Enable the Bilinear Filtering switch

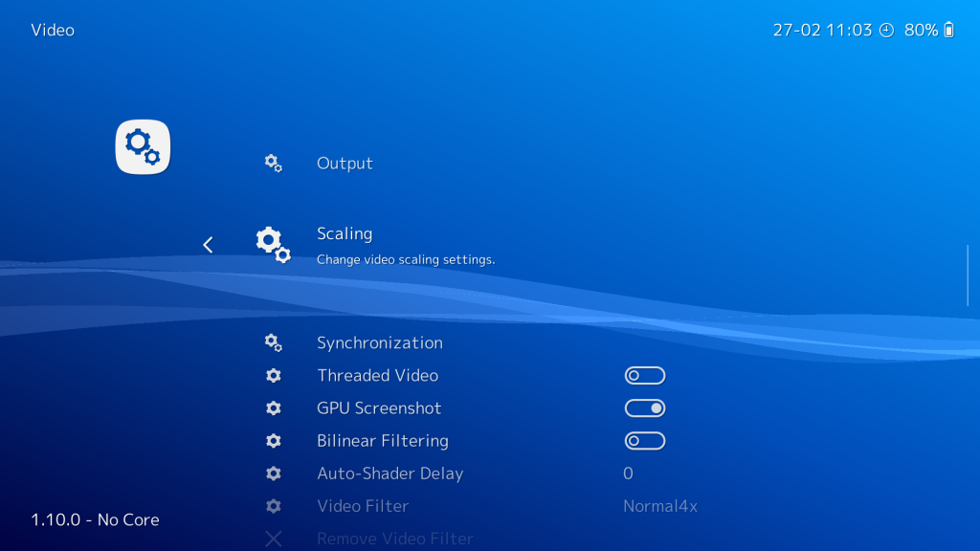click(x=644, y=440)
